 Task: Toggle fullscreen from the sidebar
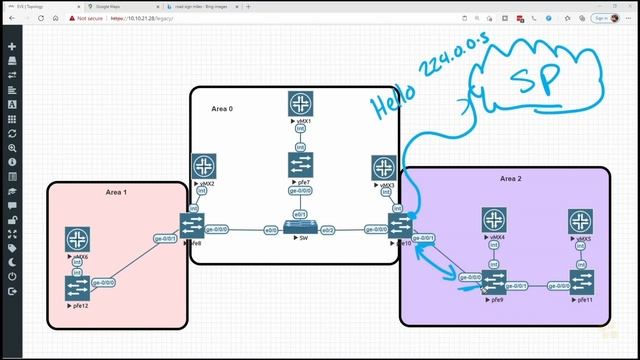(x=12, y=234)
